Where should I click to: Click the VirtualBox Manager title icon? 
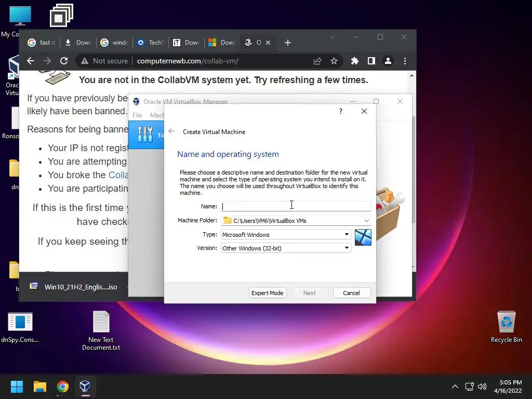[136, 101]
